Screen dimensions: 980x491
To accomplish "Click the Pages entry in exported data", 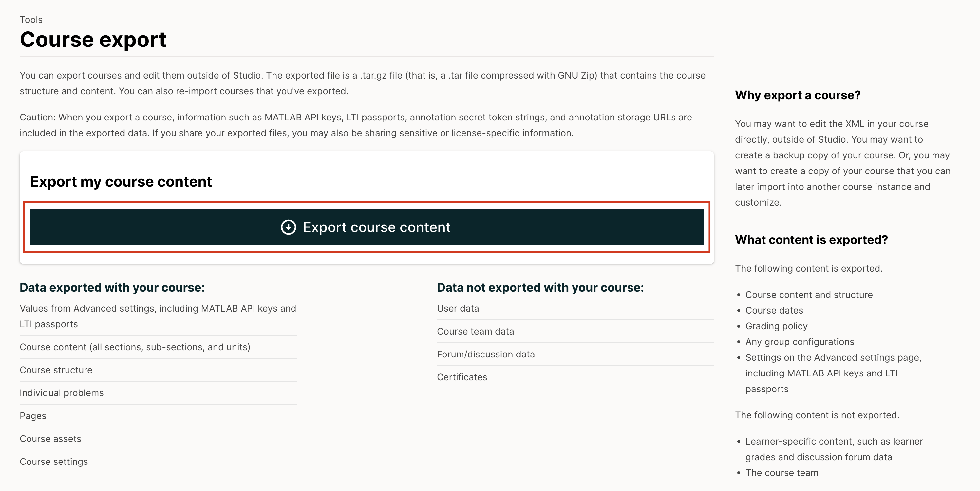I will pos(33,416).
